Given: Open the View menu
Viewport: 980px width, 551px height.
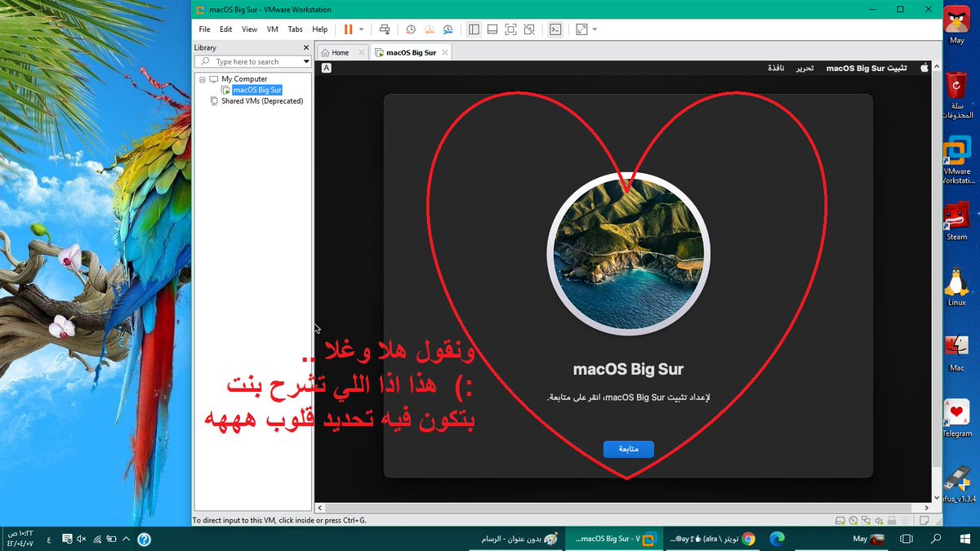Looking at the screenshot, I should [249, 29].
